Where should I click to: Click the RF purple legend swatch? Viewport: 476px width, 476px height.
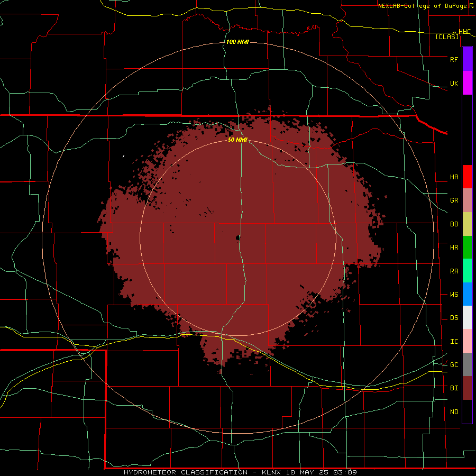pyautogui.click(x=467, y=59)
